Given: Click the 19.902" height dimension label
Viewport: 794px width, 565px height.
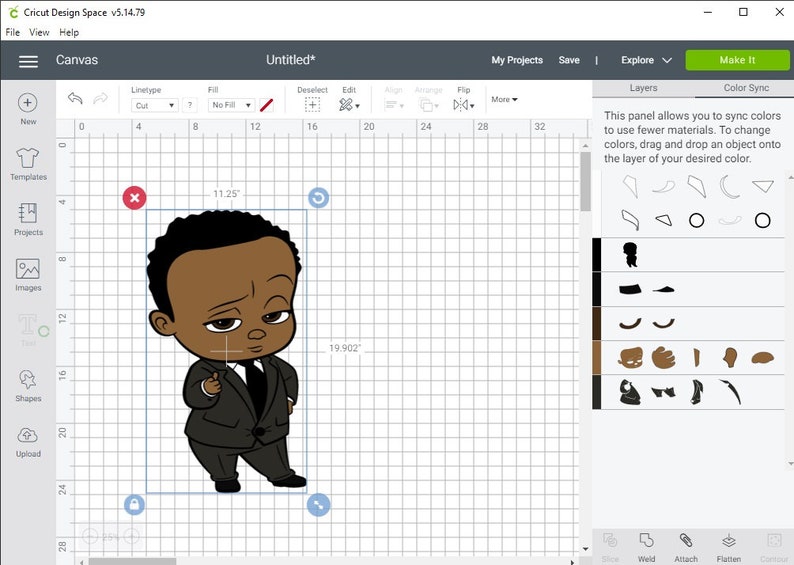Looking at the screenshot, I should 345,348.
